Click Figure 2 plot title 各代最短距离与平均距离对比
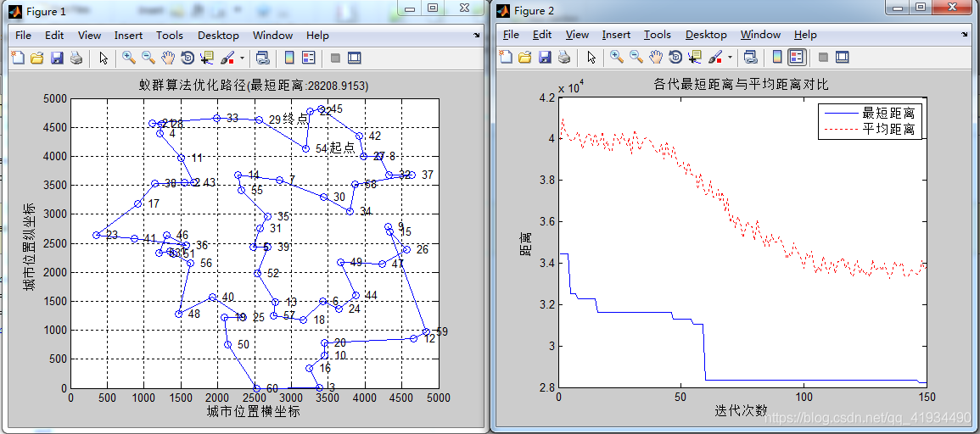This screenshot has width=980, height=434. (x=742, y=85)
